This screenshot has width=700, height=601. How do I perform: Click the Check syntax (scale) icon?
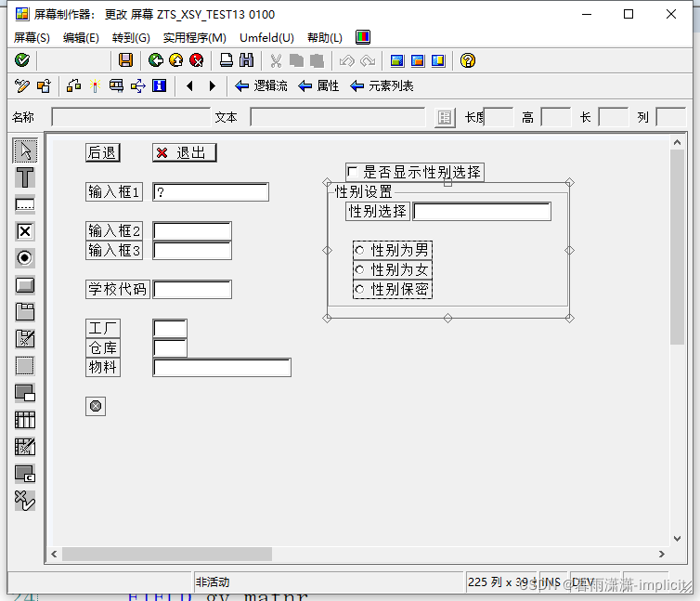coord(73,85)
